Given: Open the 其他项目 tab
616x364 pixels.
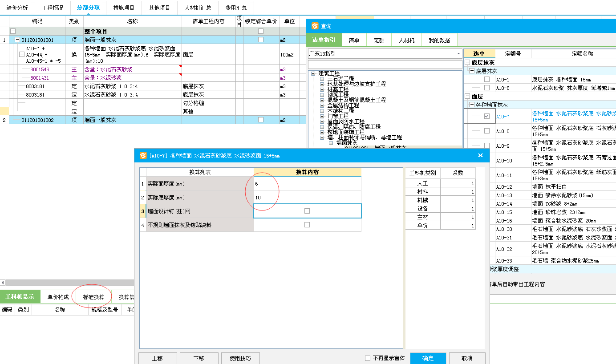Looking at the screenshot, I should click(x=159, y=8).
